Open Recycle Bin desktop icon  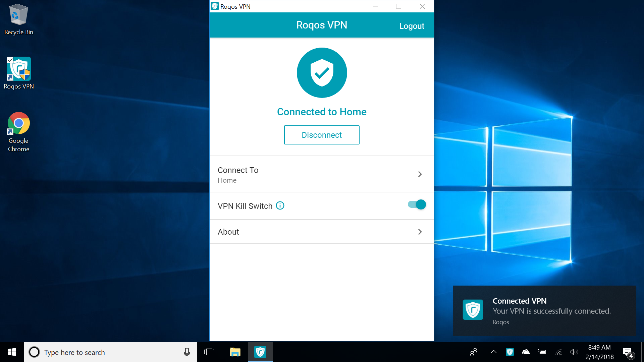[19, 19]
